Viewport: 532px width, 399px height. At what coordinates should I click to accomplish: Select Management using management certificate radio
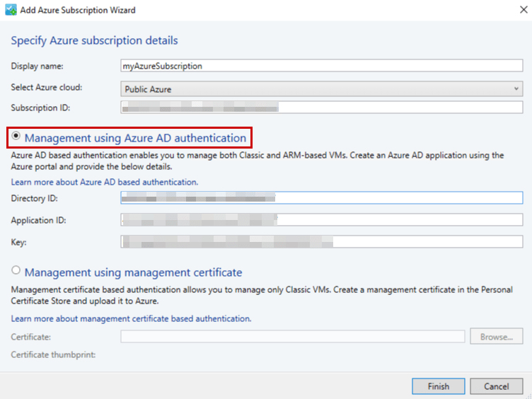[16, 270]
